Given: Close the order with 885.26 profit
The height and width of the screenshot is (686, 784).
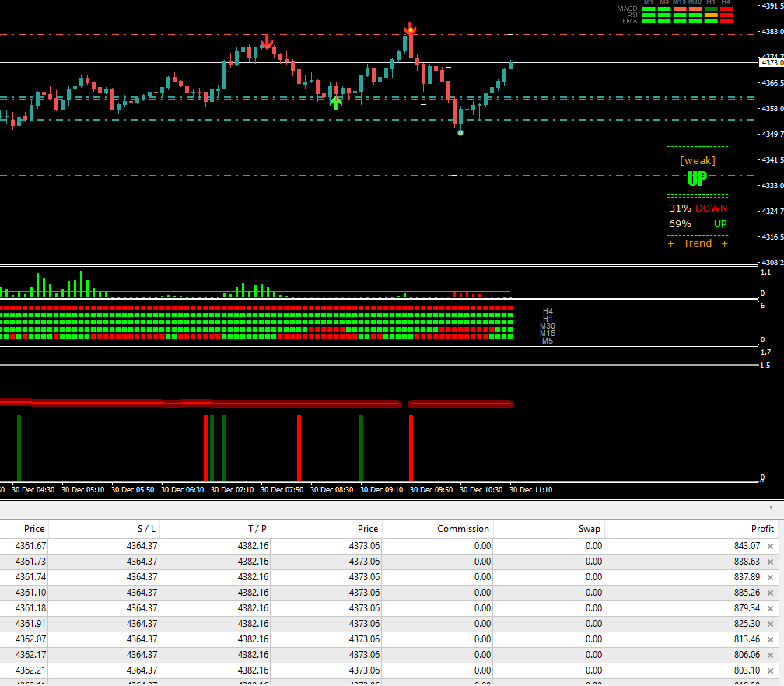Looking at the screenshot, I should (770, 593).
